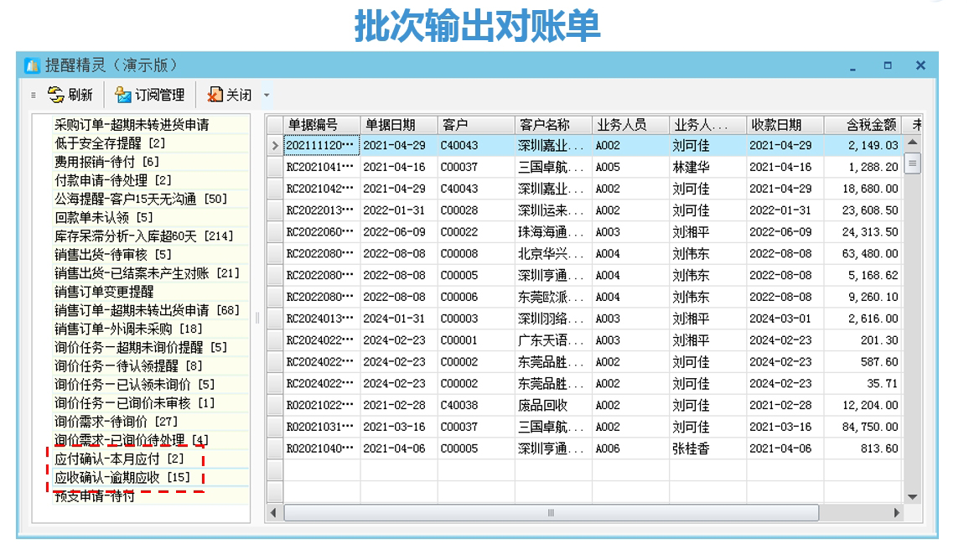Click horizontal scrollbar right arrow
The image size is (969, 560).
(897, 512)
